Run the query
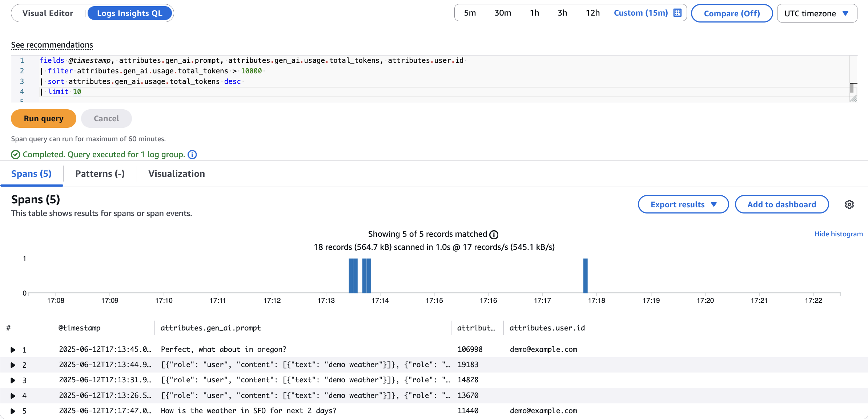 [43, 118]
